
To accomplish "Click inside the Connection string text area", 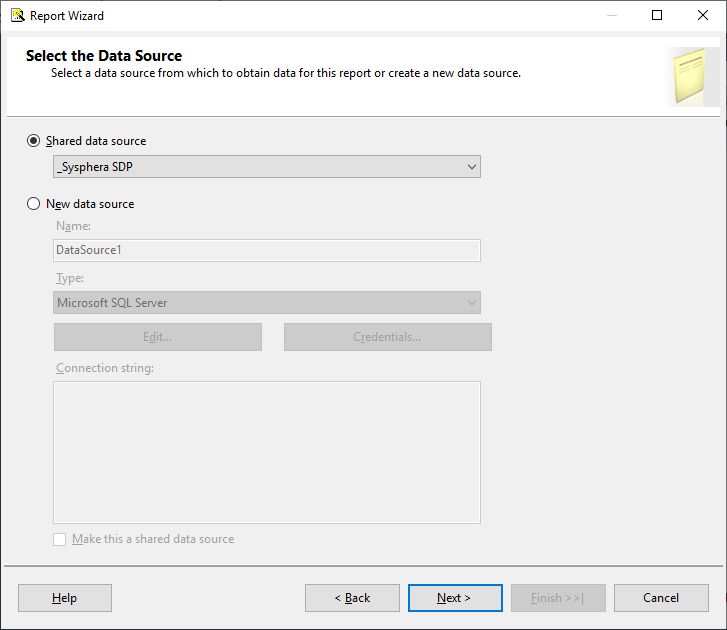I will (x=267, y=452).
